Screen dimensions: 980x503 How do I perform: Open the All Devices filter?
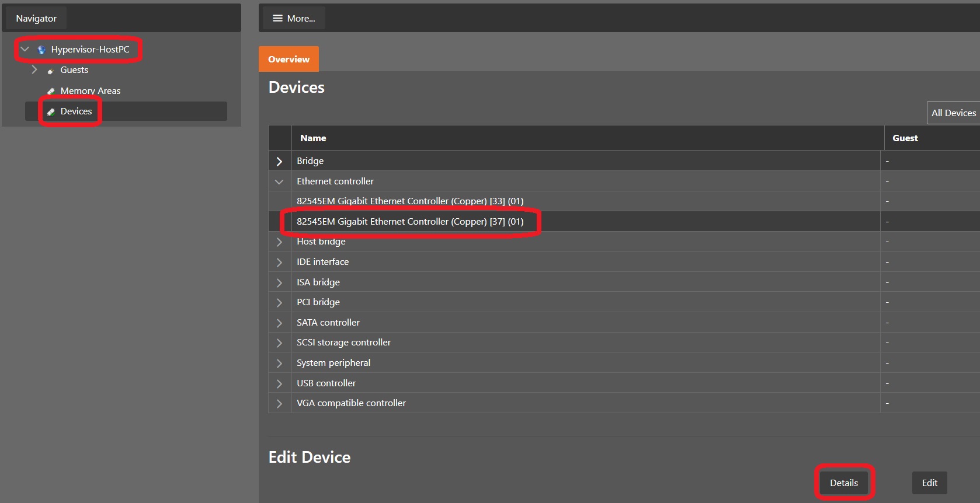(953, 113)
